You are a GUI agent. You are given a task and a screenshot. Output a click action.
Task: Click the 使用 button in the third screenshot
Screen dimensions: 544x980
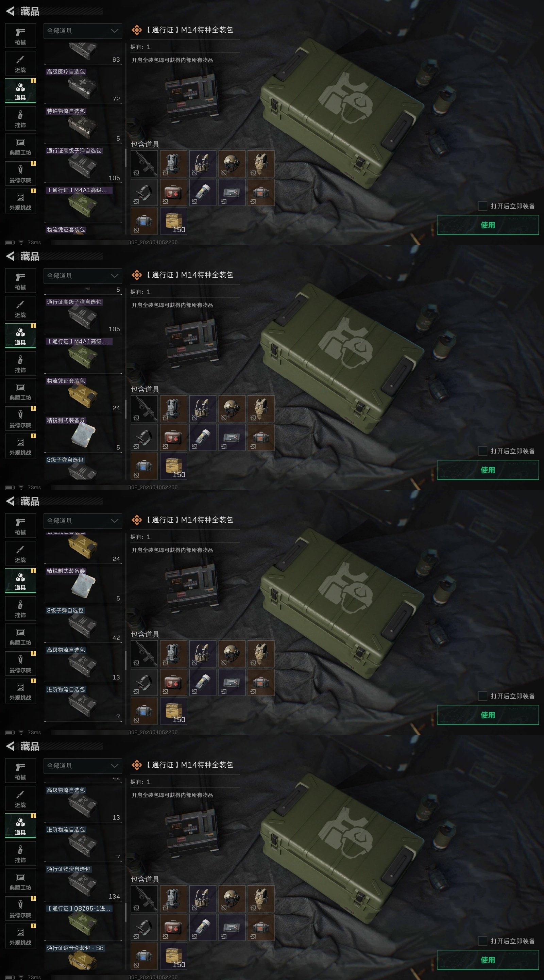488,715
